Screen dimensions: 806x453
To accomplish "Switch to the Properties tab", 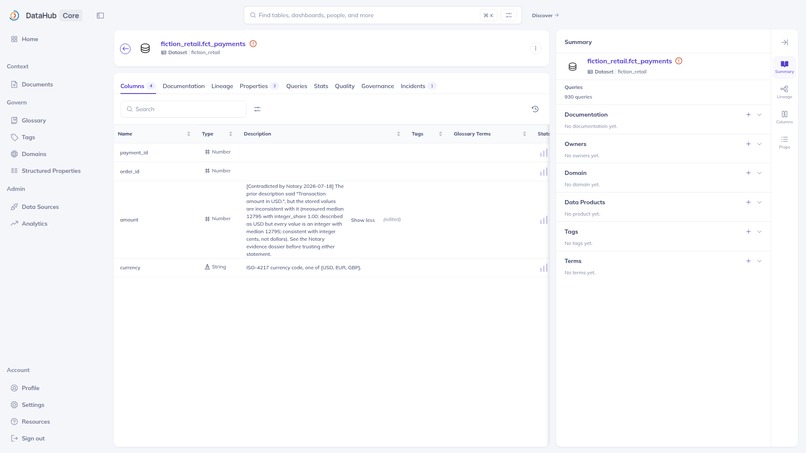I will point(259,86).
